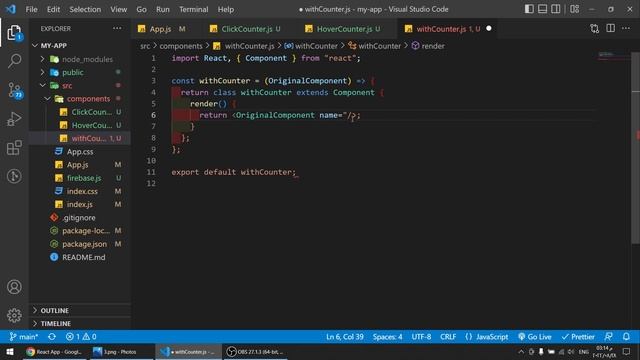Screen dimensions: 640x360
Task: Click Go Live in status bar
Action: click(x=535, y=337)
